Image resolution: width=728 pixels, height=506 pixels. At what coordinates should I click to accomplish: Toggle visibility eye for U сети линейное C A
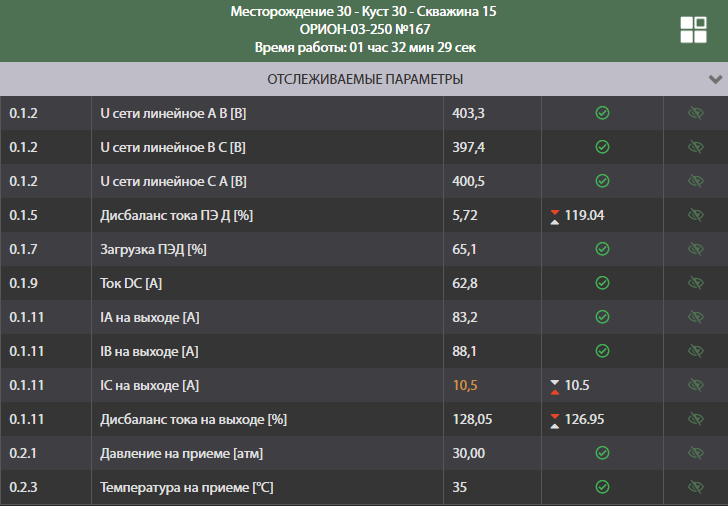(696, 181)
